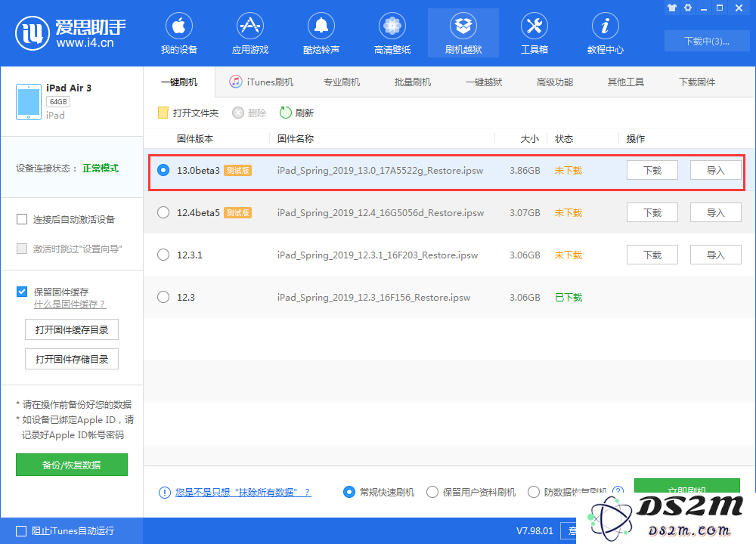Uncheck 保留固件缓存 checkbox

pyautogui.click(x=22, y=292)
